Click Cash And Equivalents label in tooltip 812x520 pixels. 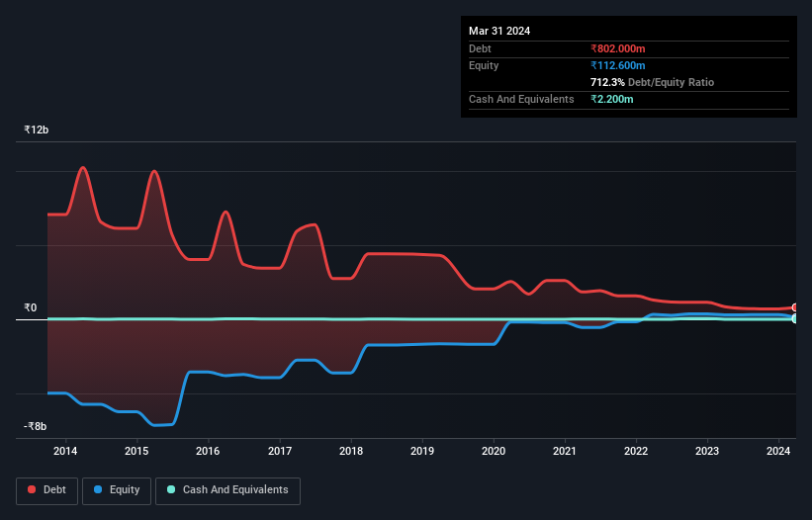[x=521, y=99]
